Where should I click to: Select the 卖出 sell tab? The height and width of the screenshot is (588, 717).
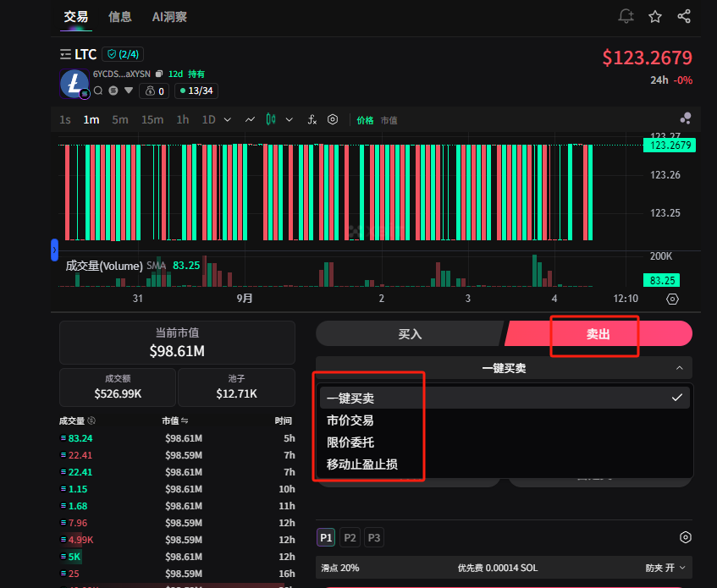coord(598,334)
